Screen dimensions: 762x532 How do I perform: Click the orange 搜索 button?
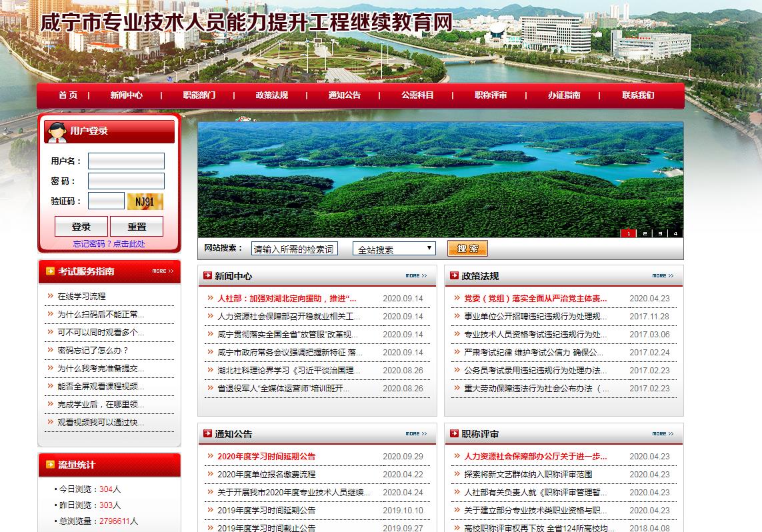467,249
